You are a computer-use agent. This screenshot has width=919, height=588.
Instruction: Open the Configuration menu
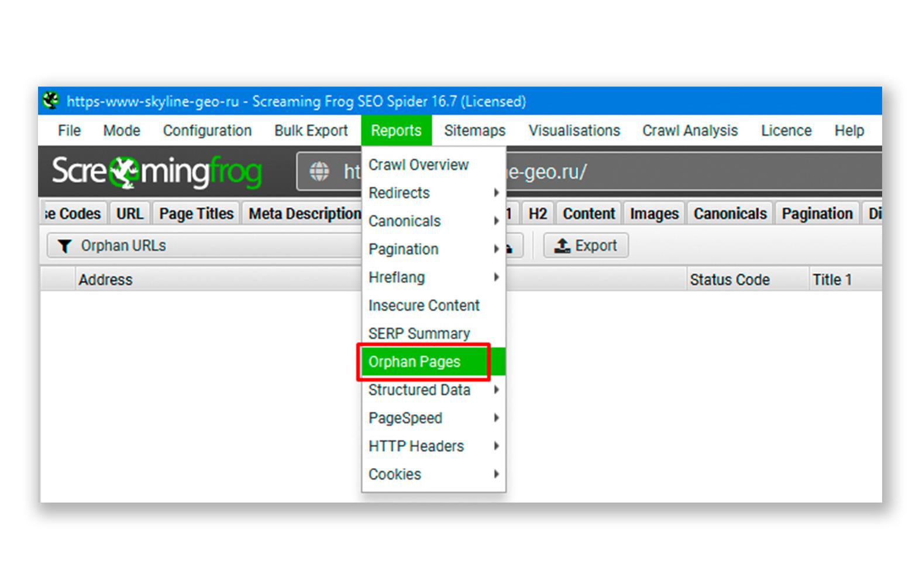[207, 130]
